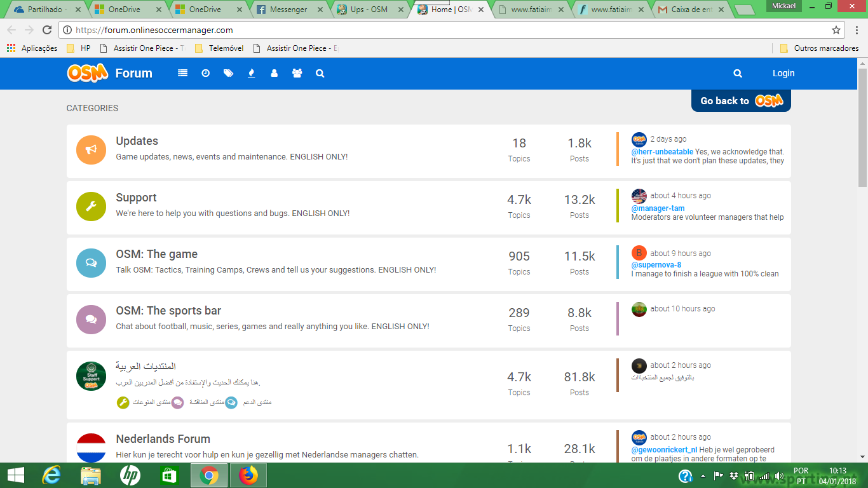The image size is (868, 488).
Task: Open the Groups icon in forum navbar
Action: coord(297,73)
